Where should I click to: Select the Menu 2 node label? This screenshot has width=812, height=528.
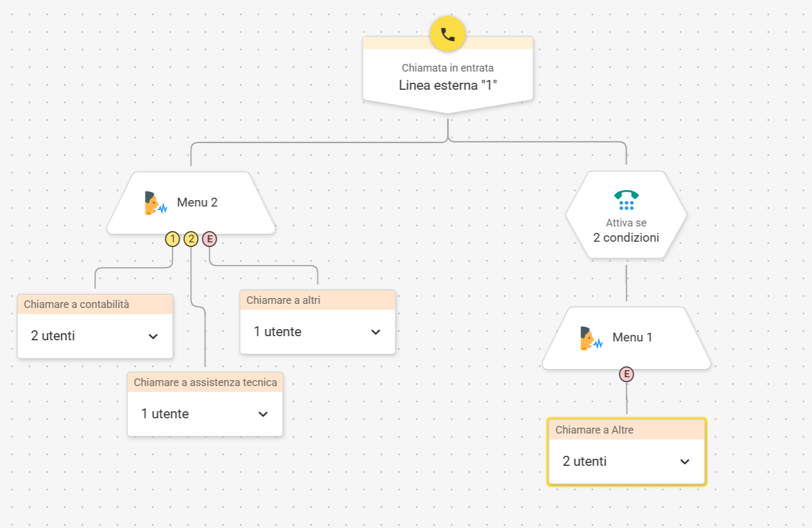[x=197, y=202]
